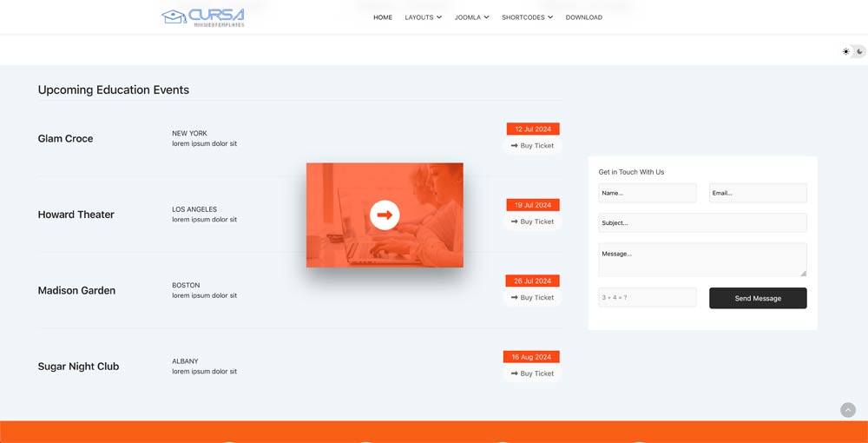This screenshot has height=443, width=868.
Task: Open the Shortcodes dropdown menu
Action: pyautogui.click(x=527, y=17)
